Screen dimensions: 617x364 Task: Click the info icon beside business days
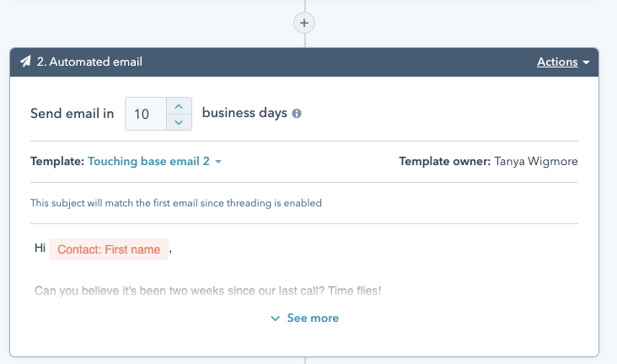297,114
